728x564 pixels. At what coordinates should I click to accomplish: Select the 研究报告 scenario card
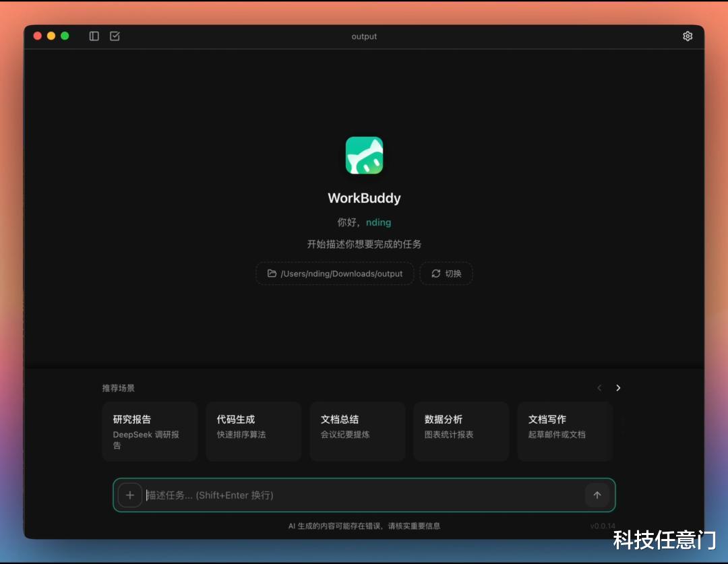pos(150,432)
